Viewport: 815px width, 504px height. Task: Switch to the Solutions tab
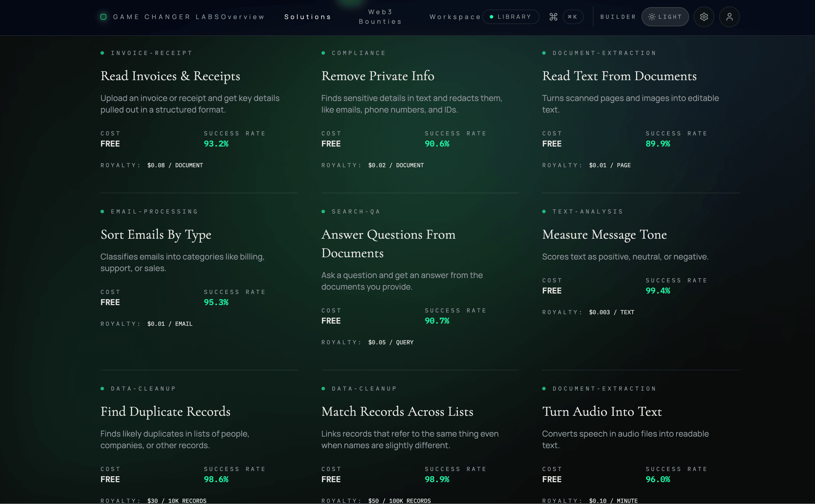pos(308,17)
